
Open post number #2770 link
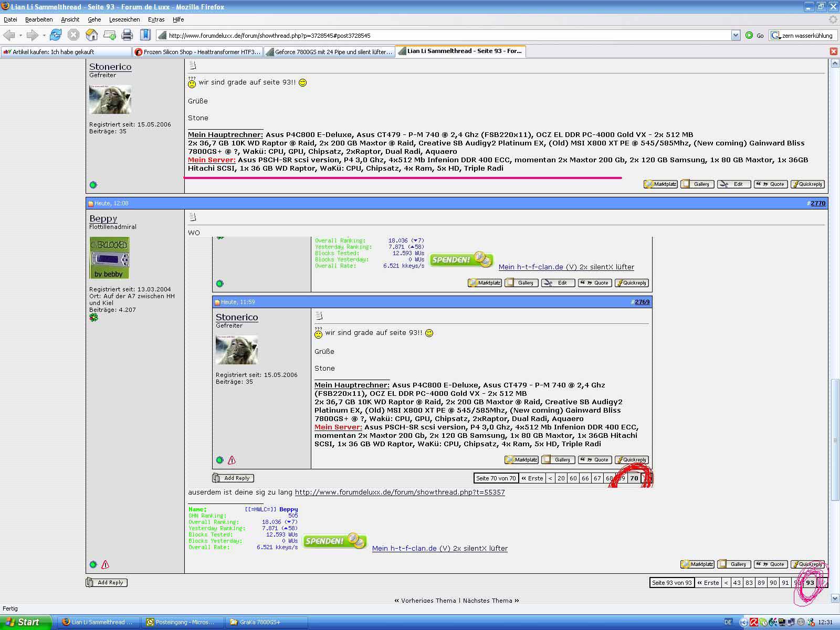coord(818,203)
